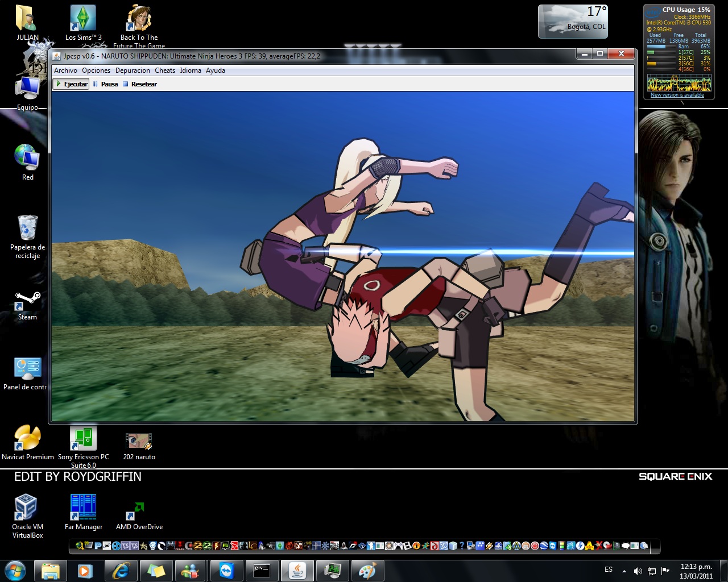
Task: Select the AMD OverDrive desktop shortcut
Action: tap(139, 515)
